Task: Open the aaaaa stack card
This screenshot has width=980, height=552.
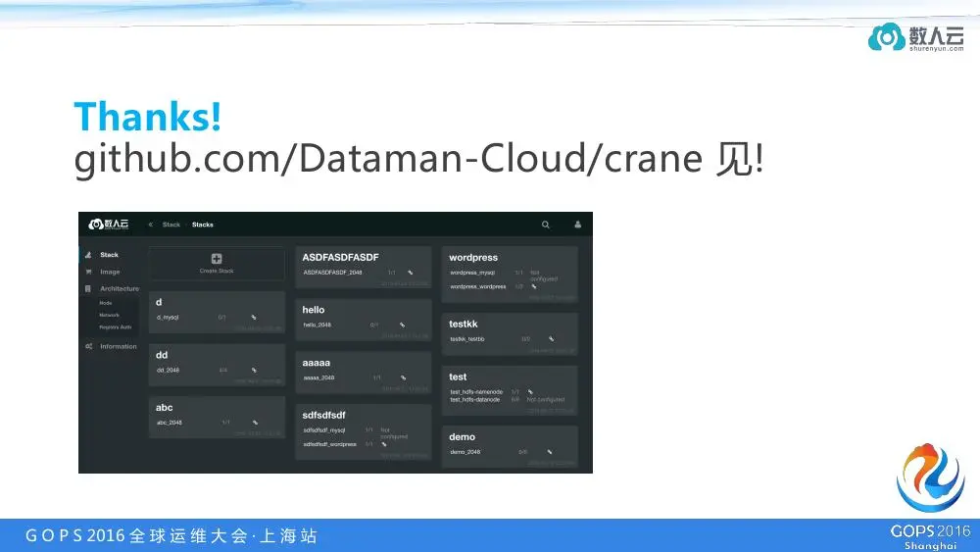Action: pos(364,372)
